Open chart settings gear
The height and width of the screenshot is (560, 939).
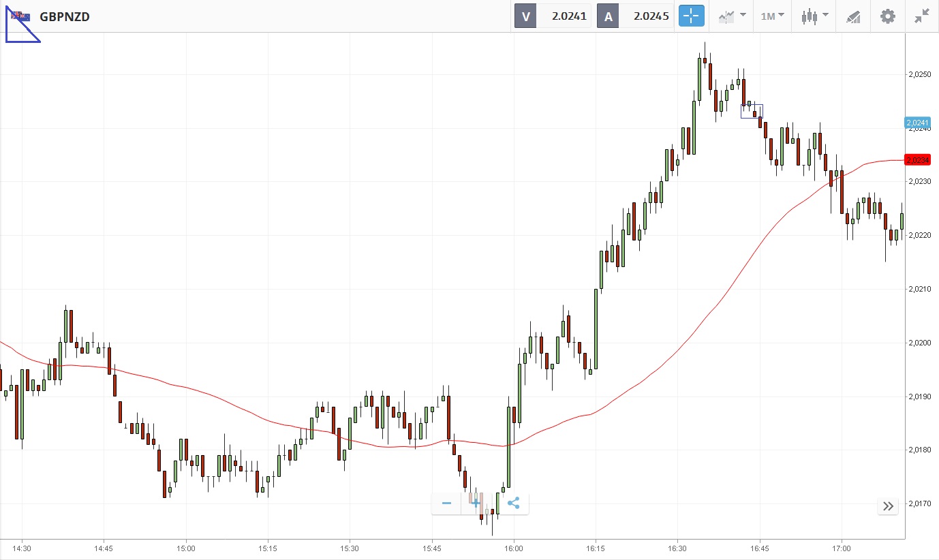pos(887,16)
